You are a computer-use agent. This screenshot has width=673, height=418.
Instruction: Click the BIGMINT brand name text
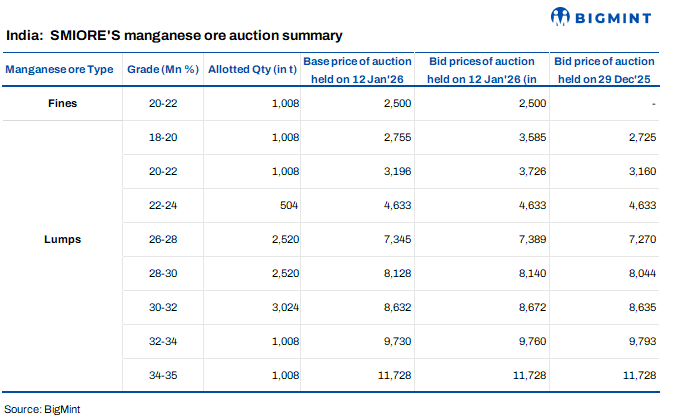point(618,15)
